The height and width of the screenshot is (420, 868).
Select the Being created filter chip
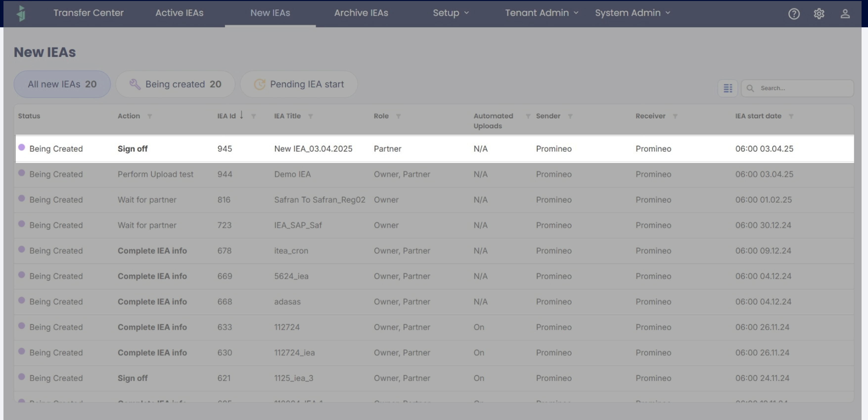coord(175,84)
